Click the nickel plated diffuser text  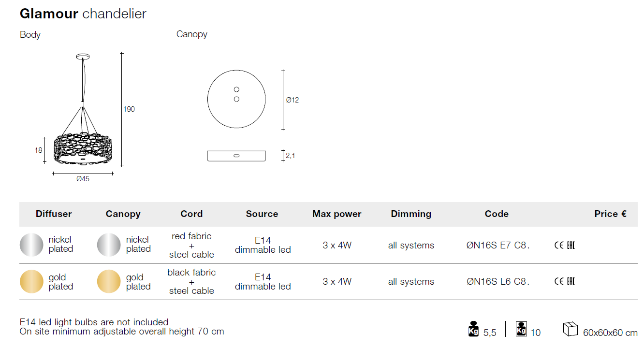61,244
